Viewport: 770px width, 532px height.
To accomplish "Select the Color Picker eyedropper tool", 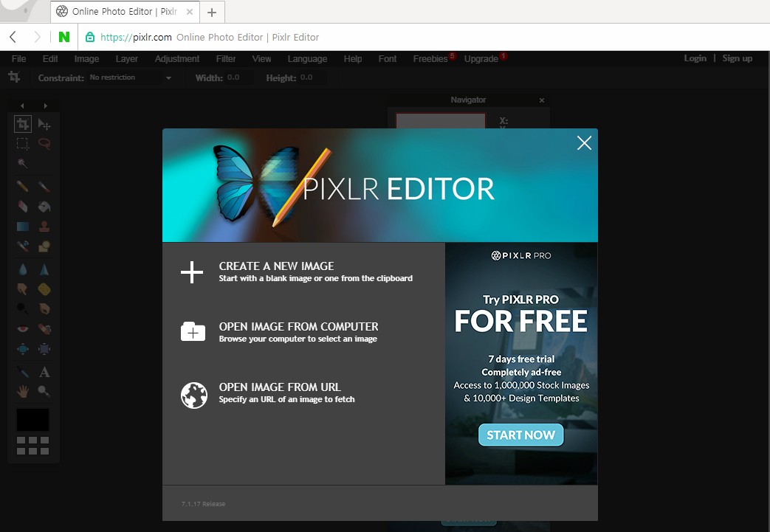I will 23,372.
